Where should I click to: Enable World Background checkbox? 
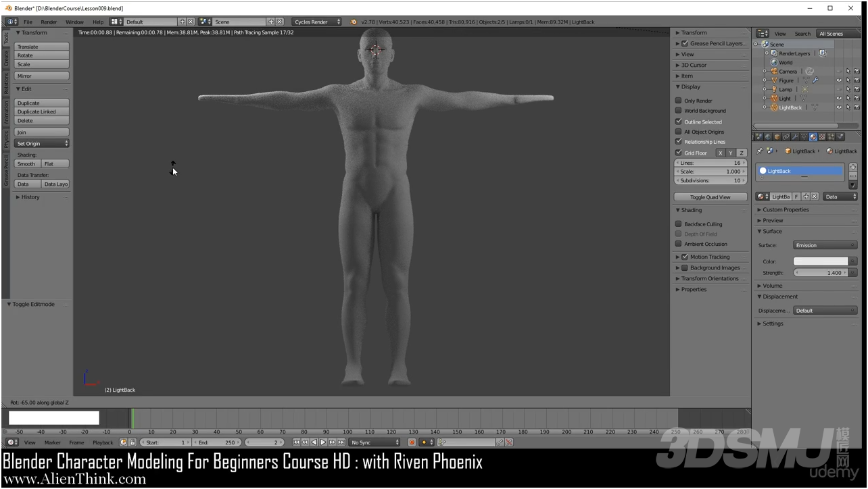tap(678, 111)
